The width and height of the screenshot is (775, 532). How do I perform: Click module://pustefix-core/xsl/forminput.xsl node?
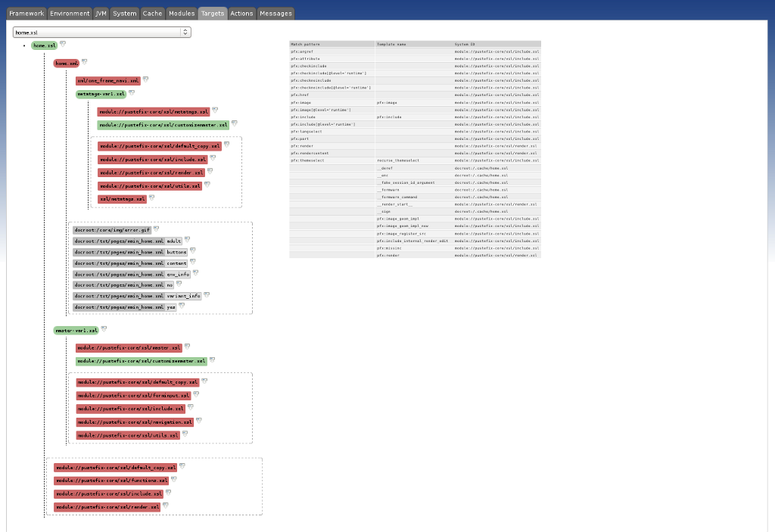pos(133,396)
